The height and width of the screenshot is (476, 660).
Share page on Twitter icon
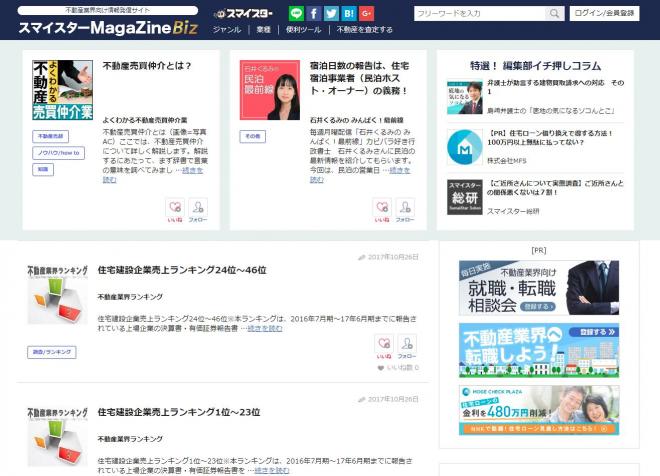click(x=331, y=13)
